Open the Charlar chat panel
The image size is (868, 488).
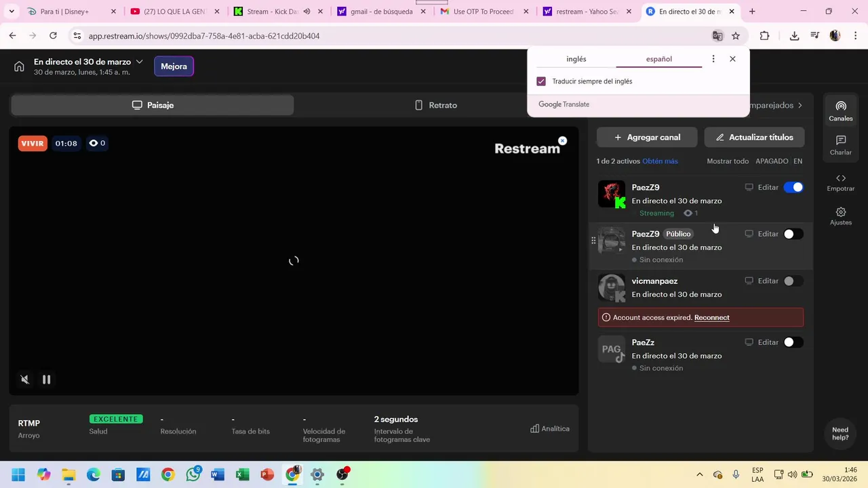pyautogui.click(x=841, y=145)
